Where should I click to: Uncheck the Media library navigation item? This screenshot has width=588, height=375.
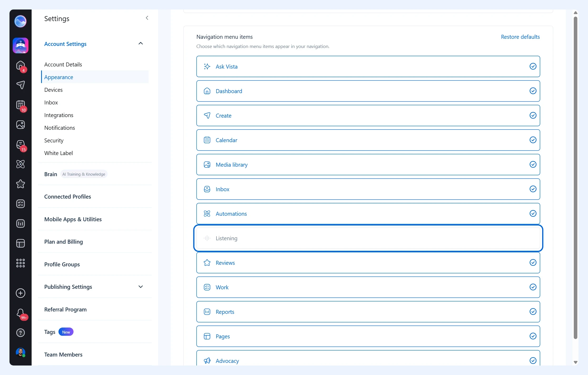pos(533,164)
